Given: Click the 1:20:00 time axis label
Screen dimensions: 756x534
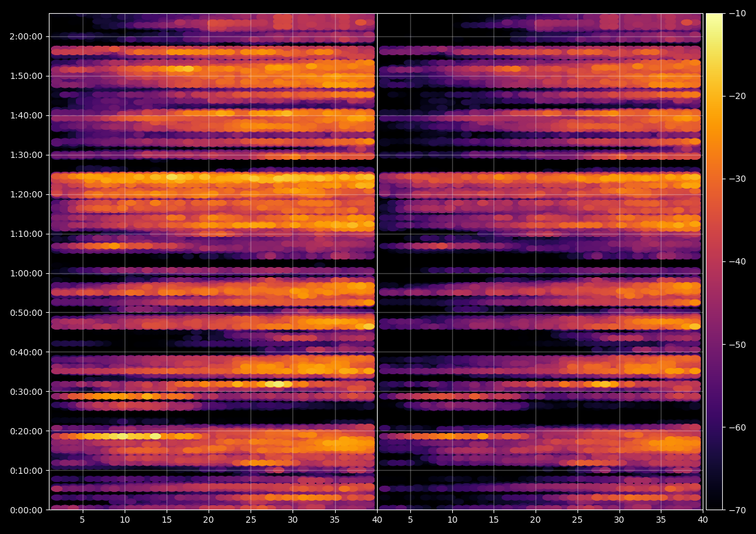Looking at the screenshot, I should pyautogui.click(x=26, y=194).
